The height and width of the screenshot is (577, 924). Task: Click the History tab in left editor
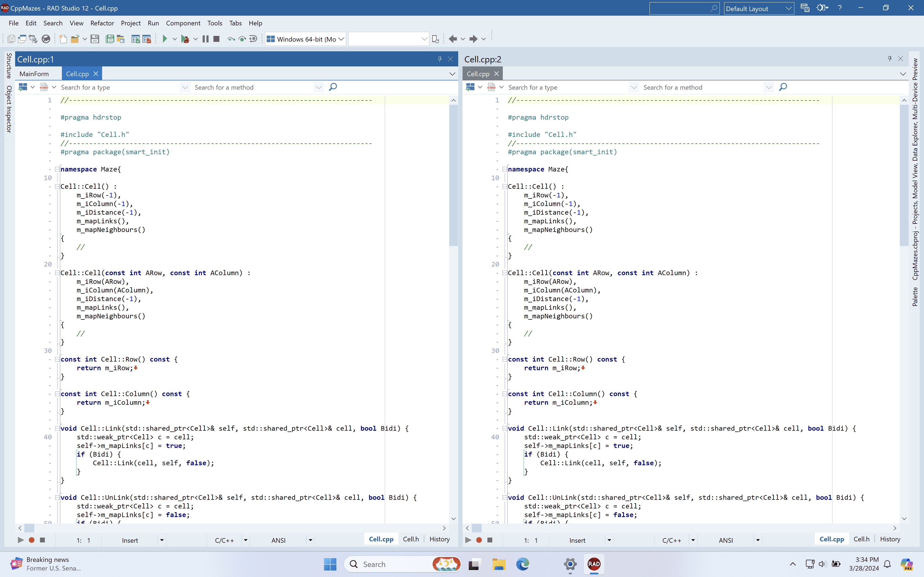click(x=439, y=539)
